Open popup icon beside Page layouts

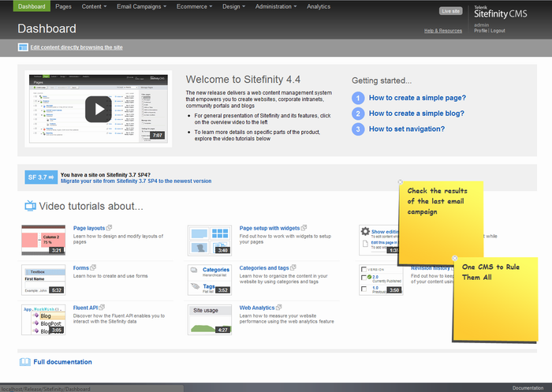(x=112, y=228)
